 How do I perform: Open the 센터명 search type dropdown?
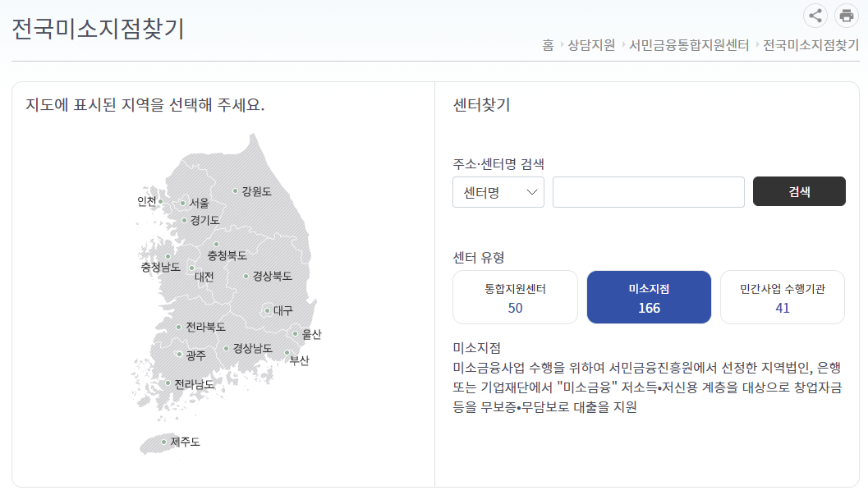(498, 191)
